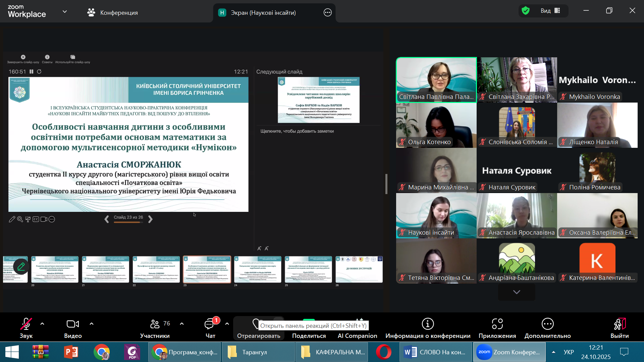Viewport: 644px width, 362px height.
Task: Toggle the camera icon under the slide
Action: point(44,219)
